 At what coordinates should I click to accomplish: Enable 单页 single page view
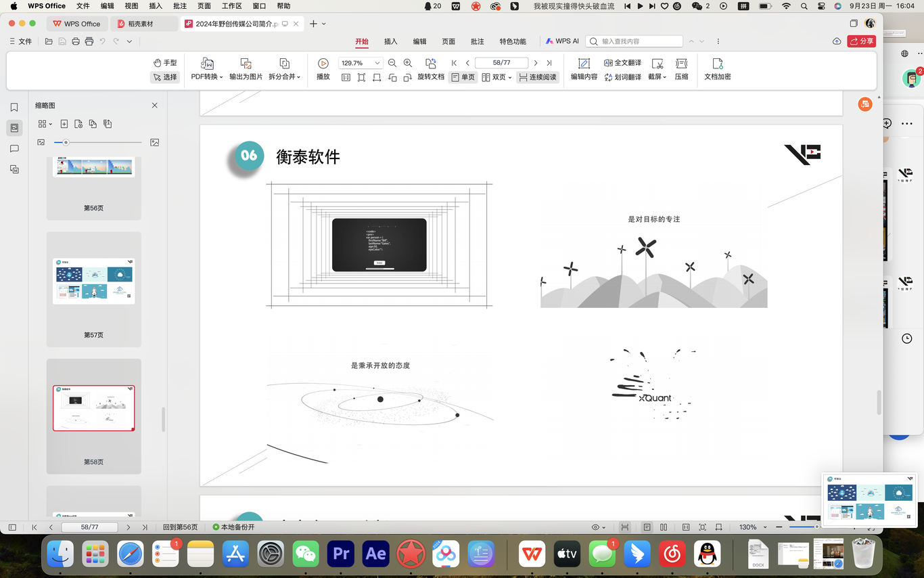coord(463,78)
